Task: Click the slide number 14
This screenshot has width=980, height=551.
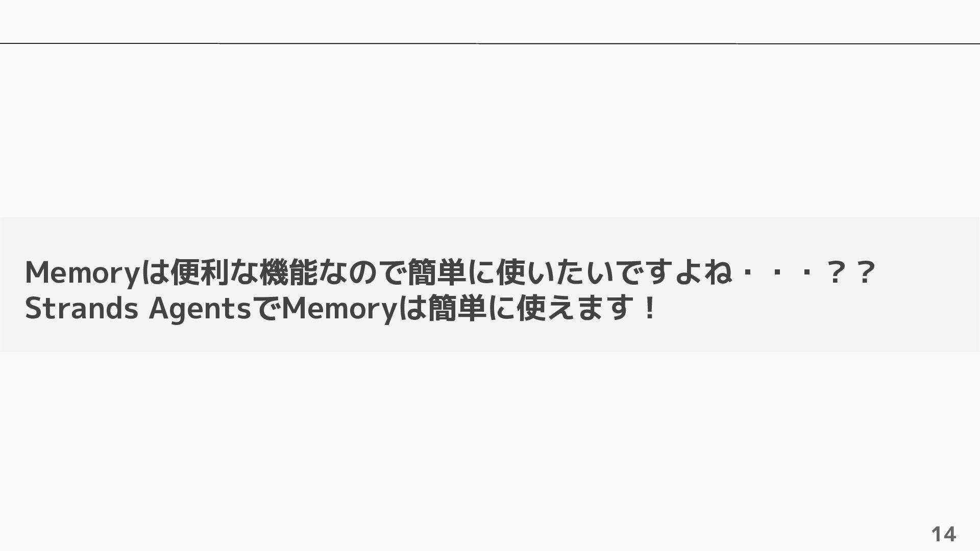Action: [943, 534]
